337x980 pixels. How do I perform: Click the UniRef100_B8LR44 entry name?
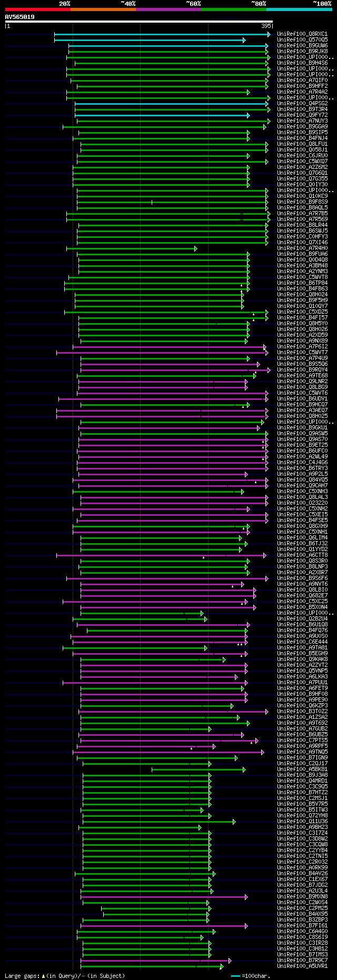(302, 225)
